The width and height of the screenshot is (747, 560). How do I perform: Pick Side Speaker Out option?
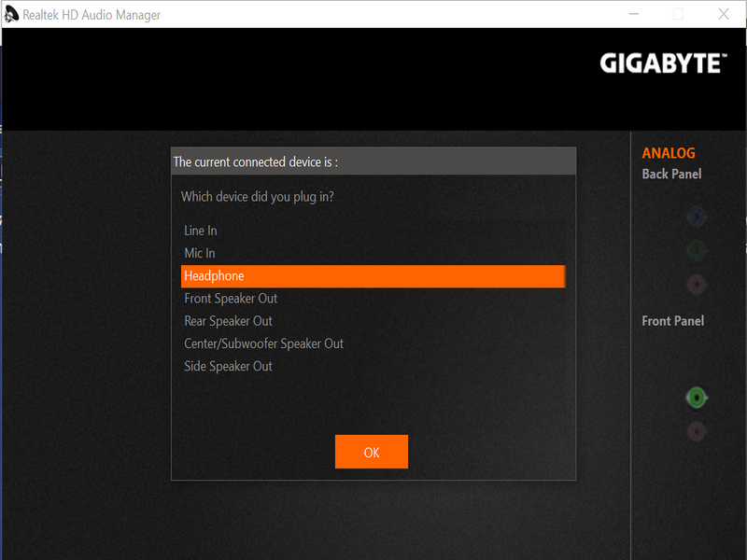373,367
